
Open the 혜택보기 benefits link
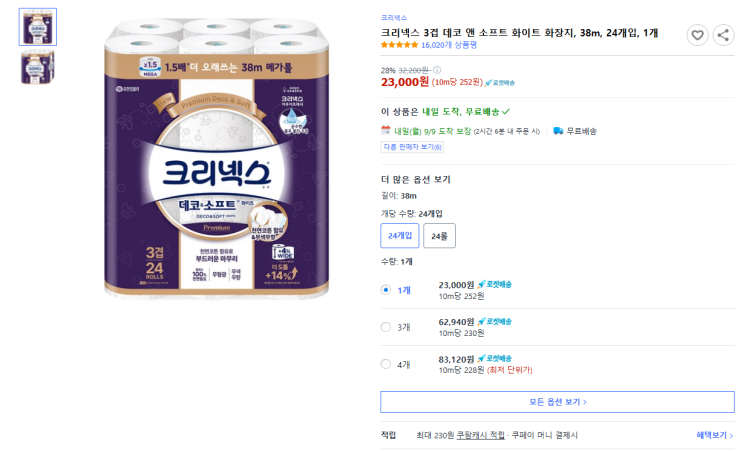[x=715, y=435]
